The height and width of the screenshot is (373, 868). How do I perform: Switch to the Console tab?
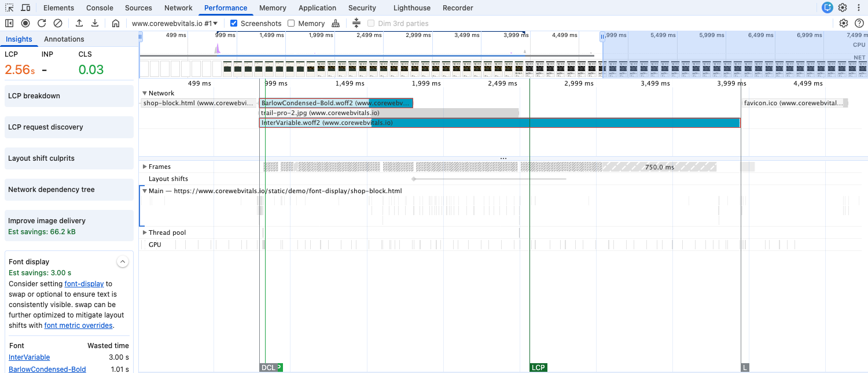tap(100, 8)
